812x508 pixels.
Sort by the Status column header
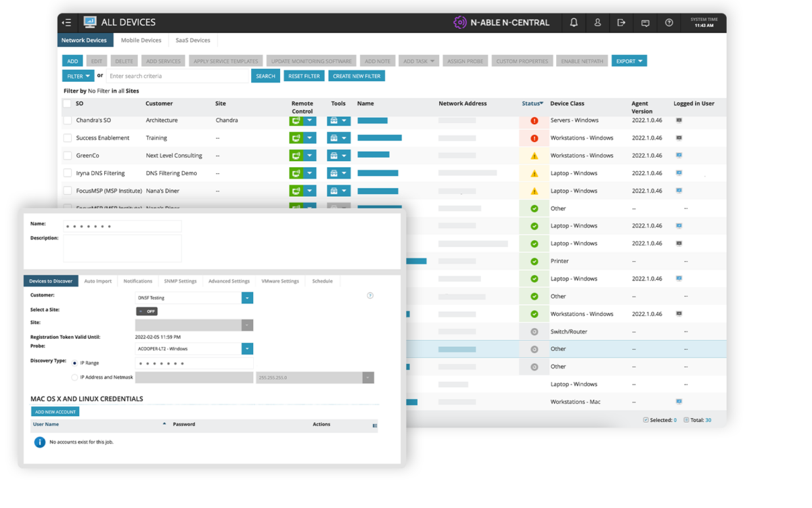click(533, 103)
